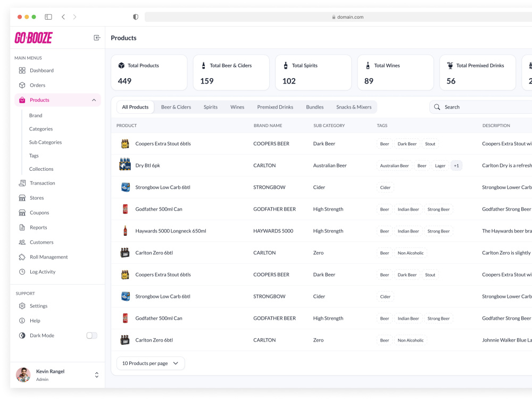
Task: Go forward with browser forward arrow
Action: (x=74, y=17)
